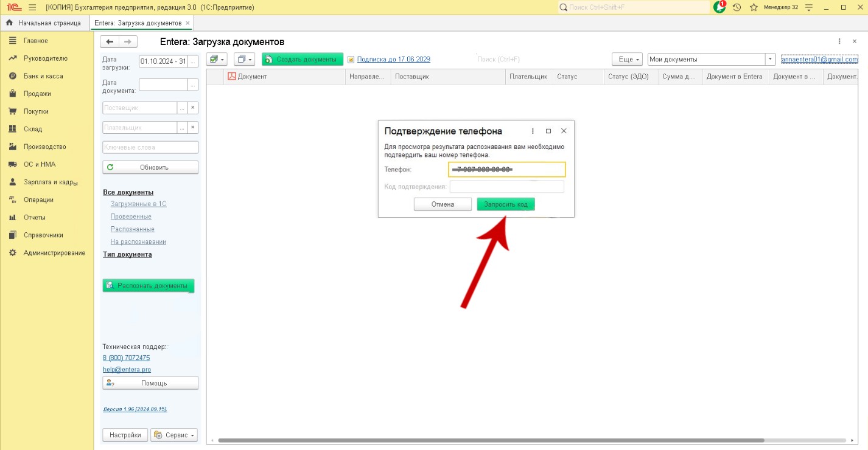868x450 pixels.
Task: Open the 1C main menu hamburger icon
Action: 32,7
